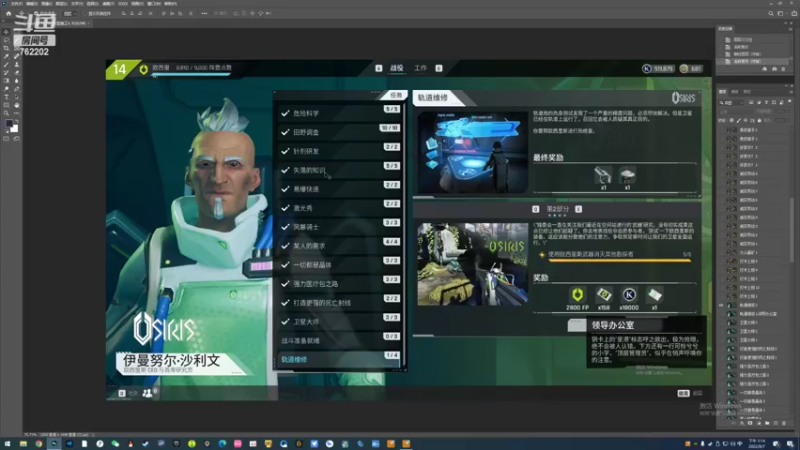The image size is (800, 450).
Task: Select the Brush tool
Action: 6,64
